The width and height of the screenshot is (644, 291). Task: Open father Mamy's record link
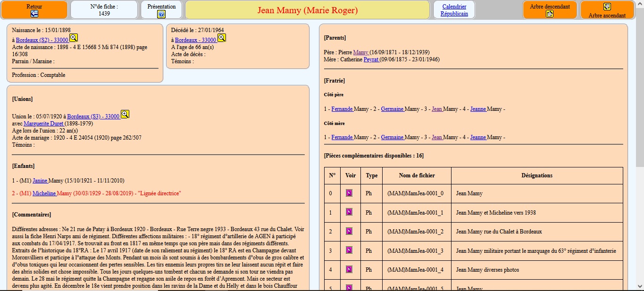(x=360, y=52)
